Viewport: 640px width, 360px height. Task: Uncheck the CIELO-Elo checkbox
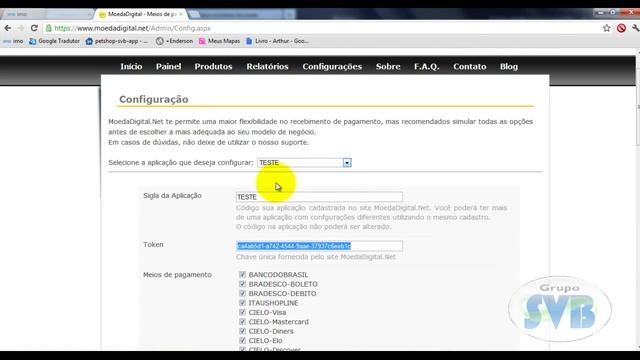[242, 340]
